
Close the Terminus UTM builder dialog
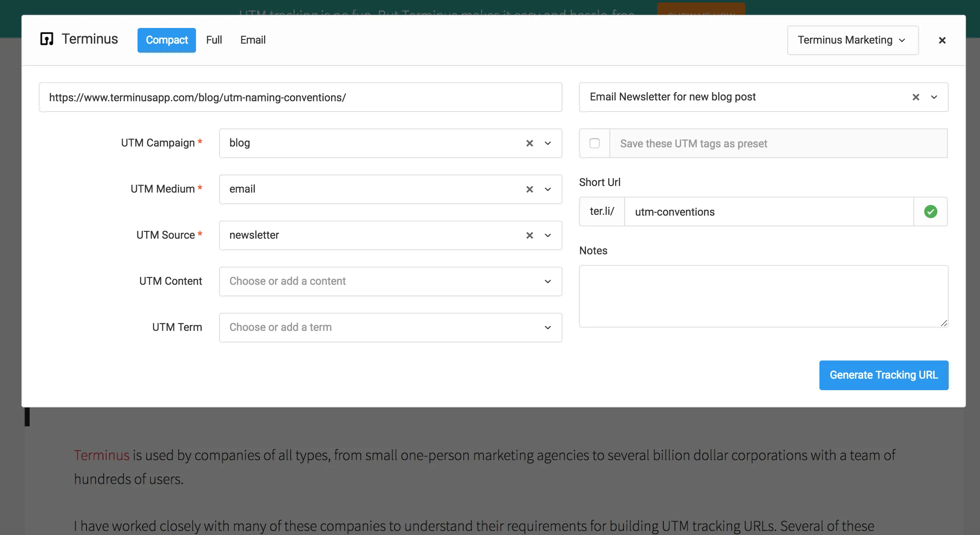coord(942,40)
